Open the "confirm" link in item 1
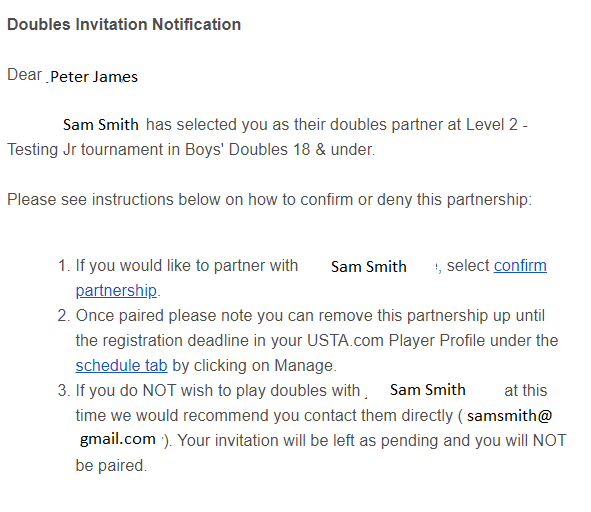The image size is (591, 512). point(520,266)
